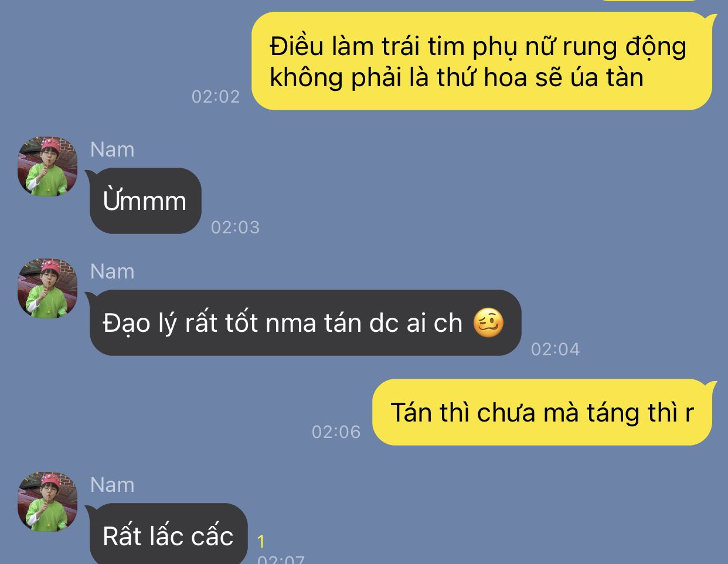Click the partially visible 02:07 timestamp
728x564 pixels.
(x=281, y=559)
